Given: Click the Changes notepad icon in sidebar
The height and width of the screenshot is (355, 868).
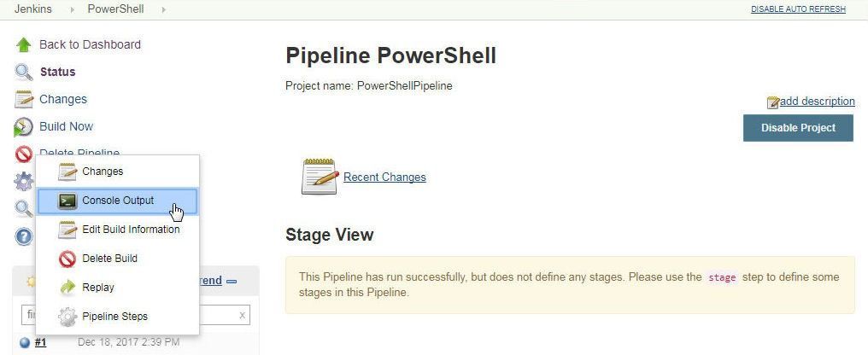Looking at the screenshot, I should pyautogui.click(x=23, y=100).
